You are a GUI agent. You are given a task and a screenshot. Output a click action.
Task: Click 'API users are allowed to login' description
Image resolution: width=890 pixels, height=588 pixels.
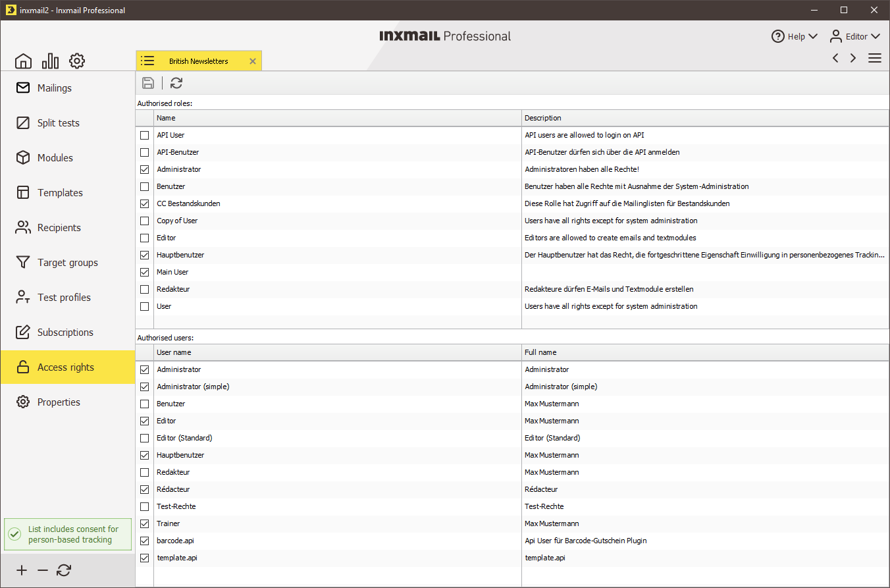585,135
